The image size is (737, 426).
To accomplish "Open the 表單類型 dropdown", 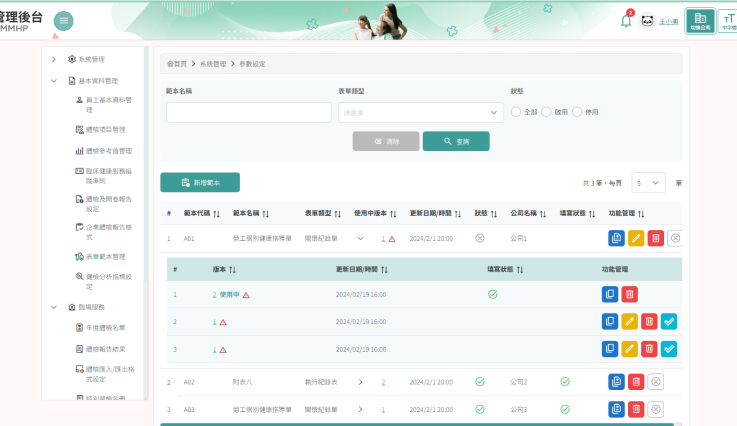I will 421,113.
